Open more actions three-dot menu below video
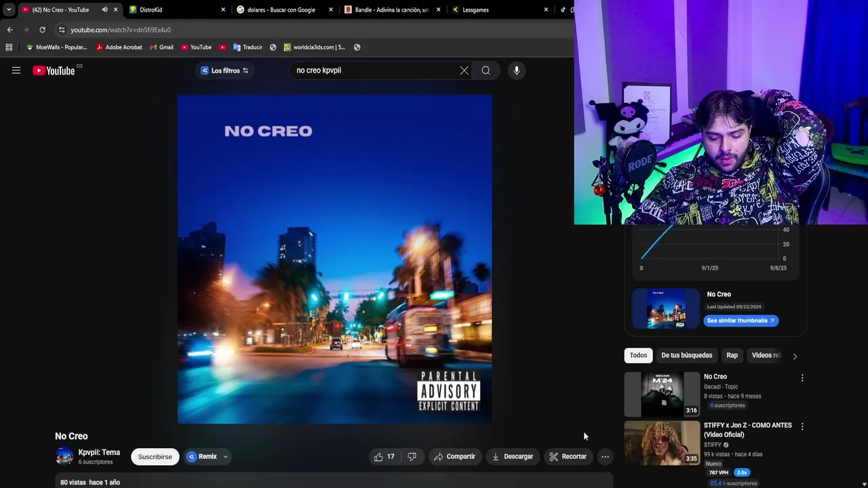Screen dimensions: 868x488 click(605, 457)
